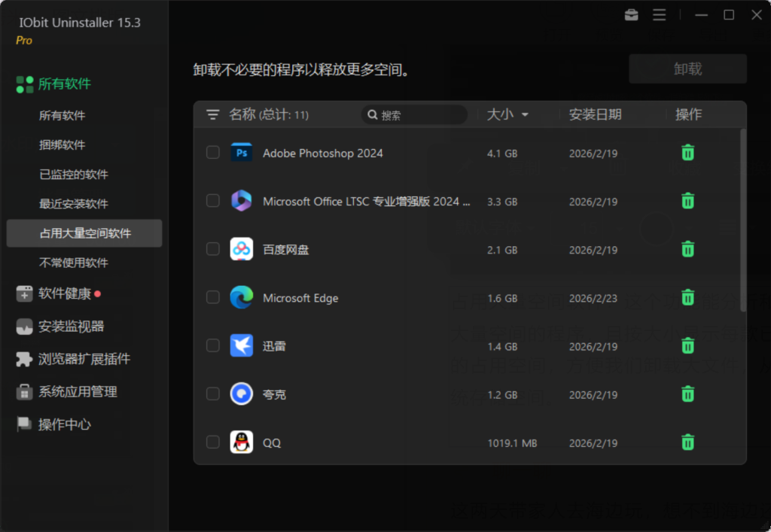The height and width of the screenshot is (532, 771).
Task: Open 浏览器扩展插件 in the sidebar
Action: [73, 359]
